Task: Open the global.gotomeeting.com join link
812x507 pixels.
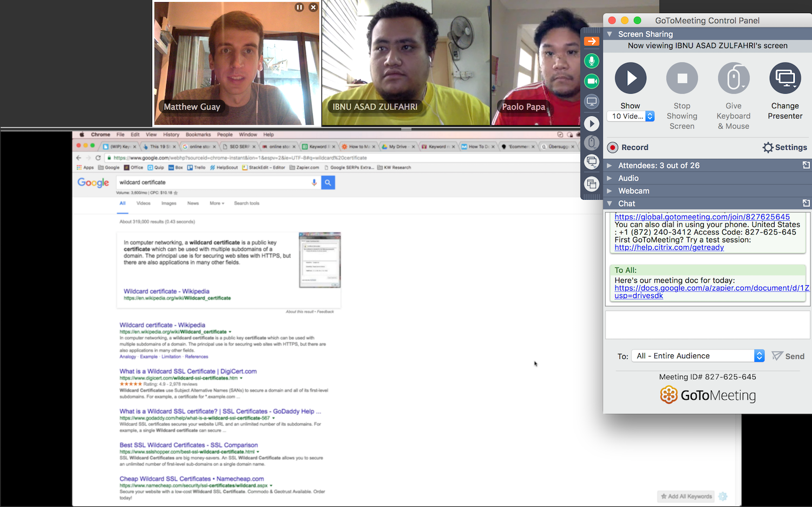Action: coord(702,217)
